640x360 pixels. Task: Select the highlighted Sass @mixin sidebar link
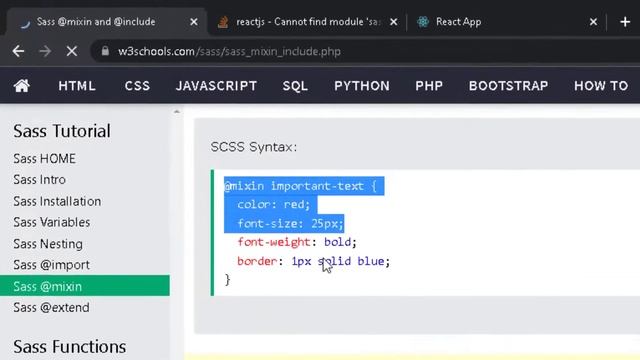pyautogui.click(x=85, y=286)
